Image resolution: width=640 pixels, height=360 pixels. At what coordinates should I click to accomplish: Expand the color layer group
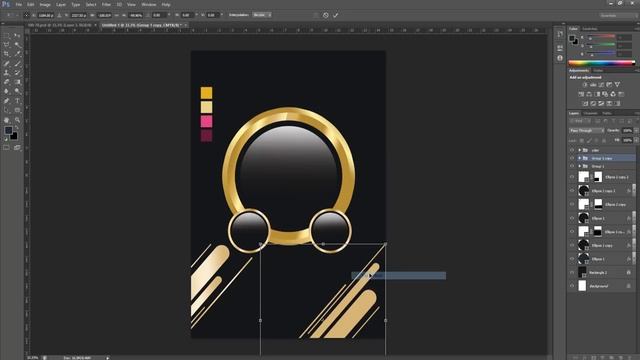[x=580, y=150]
